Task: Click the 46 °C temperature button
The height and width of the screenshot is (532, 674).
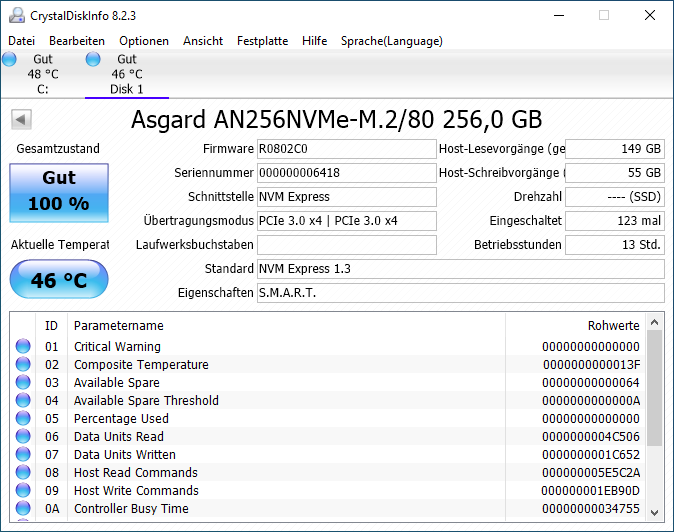Action: point(59,279)
